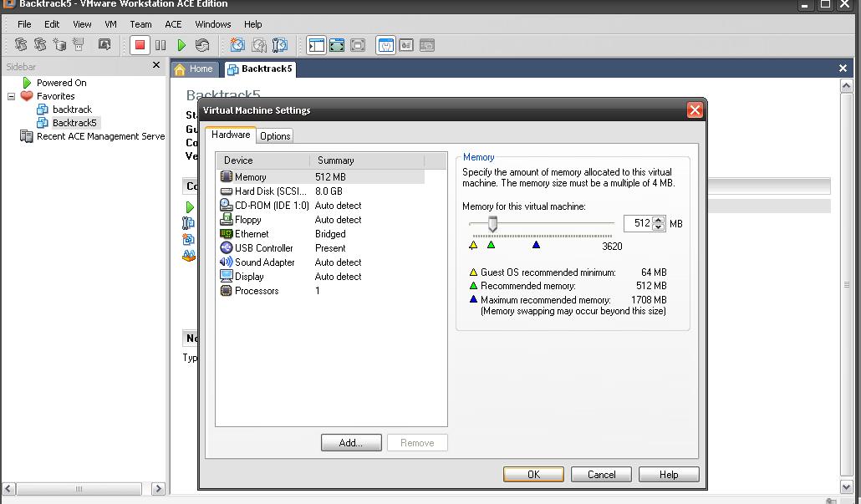Take a snapshot with the clock icon
Screen dimensions: 861x504
click(237, 45)
